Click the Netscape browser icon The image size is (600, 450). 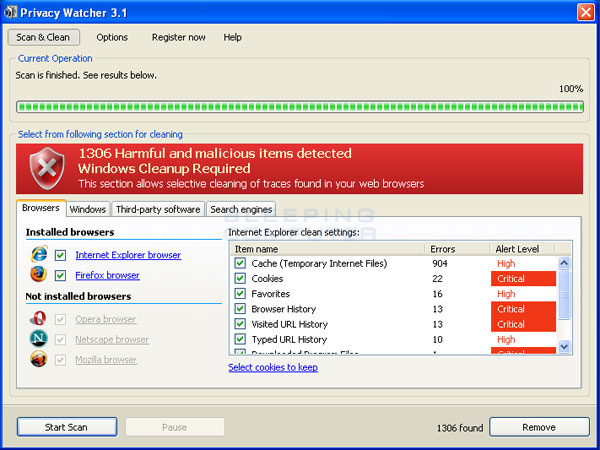point(39,339)
